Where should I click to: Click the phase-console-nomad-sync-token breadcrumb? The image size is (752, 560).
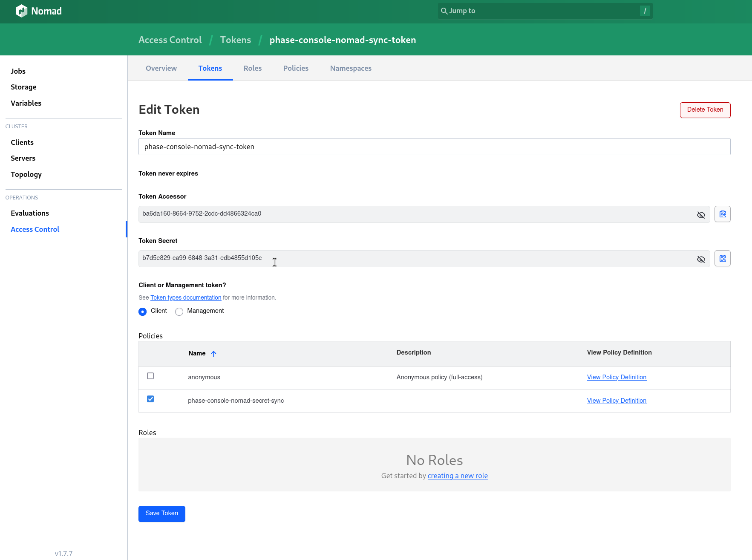[343, 40]
